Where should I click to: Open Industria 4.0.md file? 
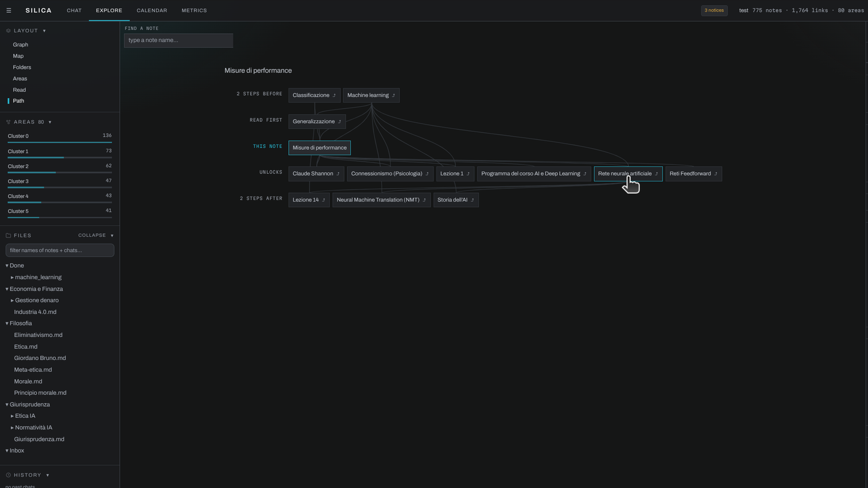point(35,312)
